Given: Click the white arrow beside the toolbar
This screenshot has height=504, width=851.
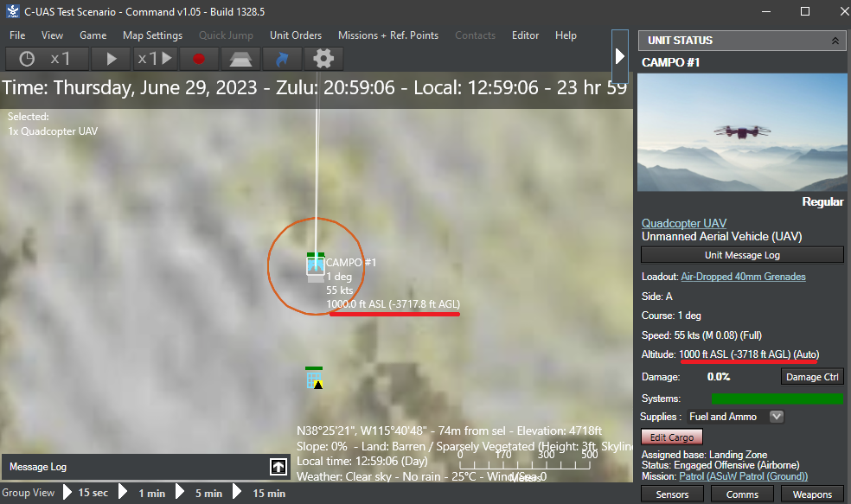Looking at the screenshot, I should 620,56.
